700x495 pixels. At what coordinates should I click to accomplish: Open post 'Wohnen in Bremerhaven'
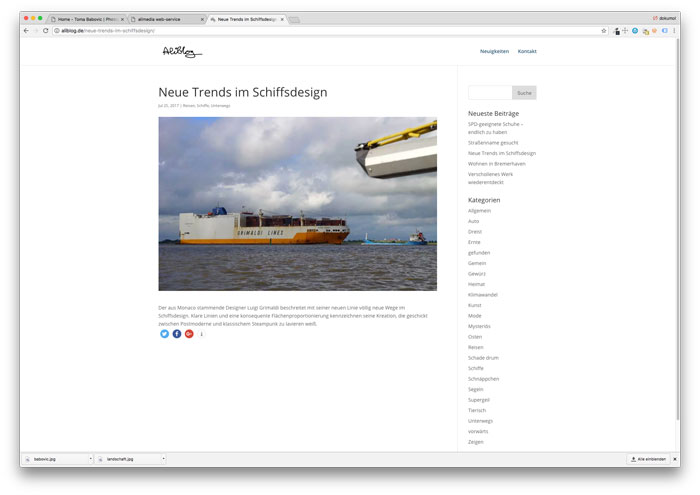click(x=496, y=164)
